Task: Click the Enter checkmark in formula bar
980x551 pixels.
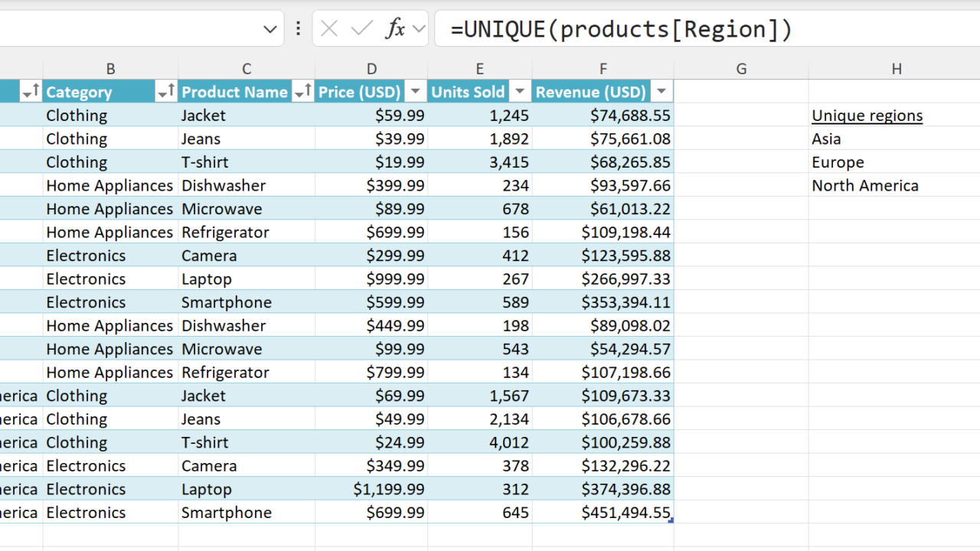Action: [361, 29]
